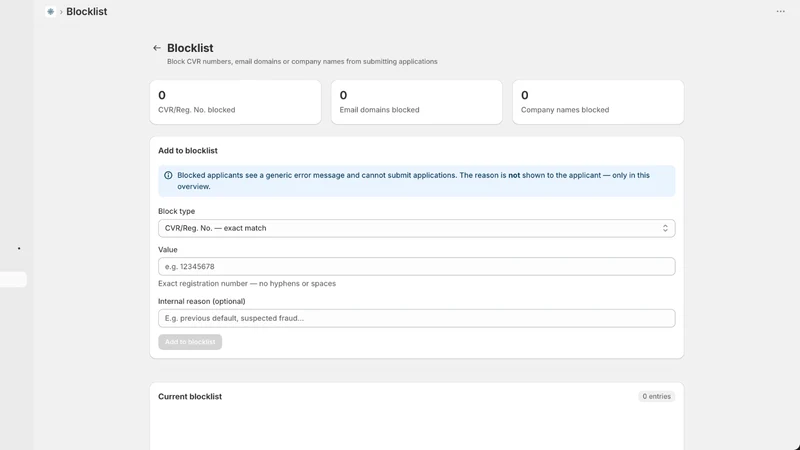
Task: Select the CVR/Reg. No. blocked card
Action: point(235,102)
